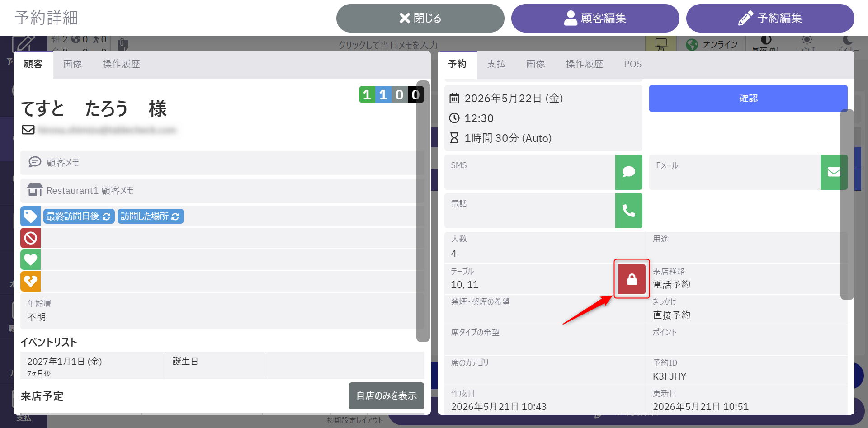Click the clock time icon
The image size is (868, 428).
[454, 118]
